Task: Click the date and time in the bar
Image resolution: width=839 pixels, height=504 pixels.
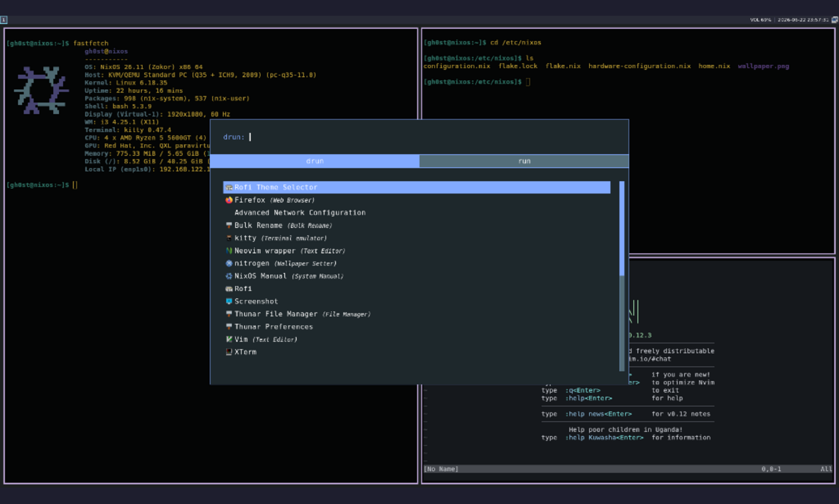Action: click(x=803, y=20)
